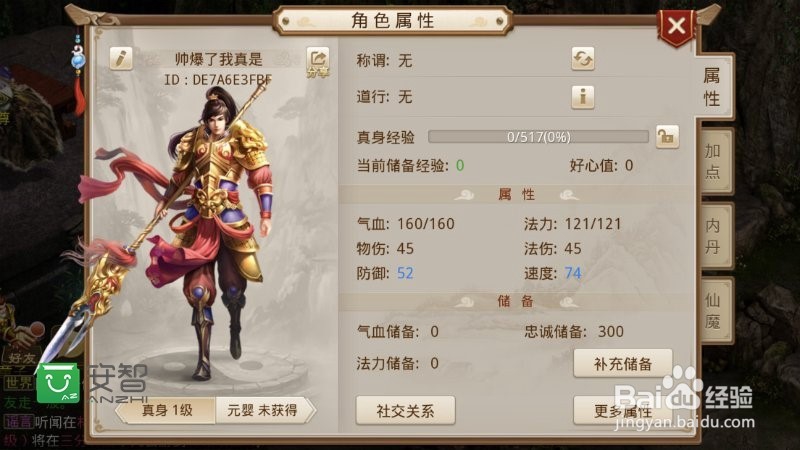Tap the green 安智 market logo icon

point(58,383)
